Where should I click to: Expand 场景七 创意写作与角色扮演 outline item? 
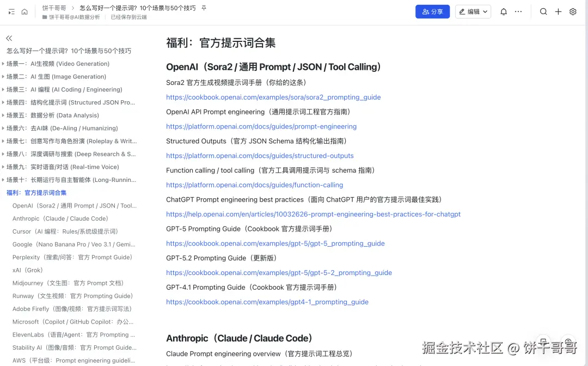point(3,141)
